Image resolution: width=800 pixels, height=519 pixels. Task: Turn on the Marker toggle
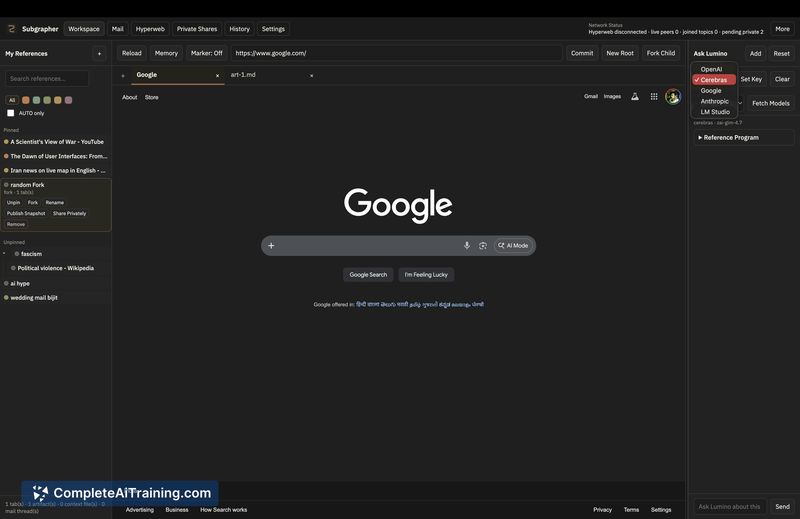207,53
